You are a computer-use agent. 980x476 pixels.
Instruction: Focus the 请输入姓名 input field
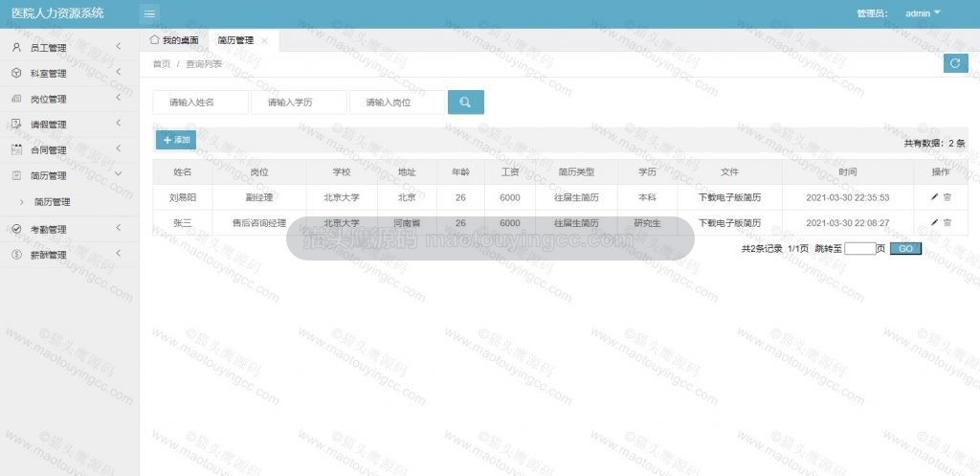(201, 102)
